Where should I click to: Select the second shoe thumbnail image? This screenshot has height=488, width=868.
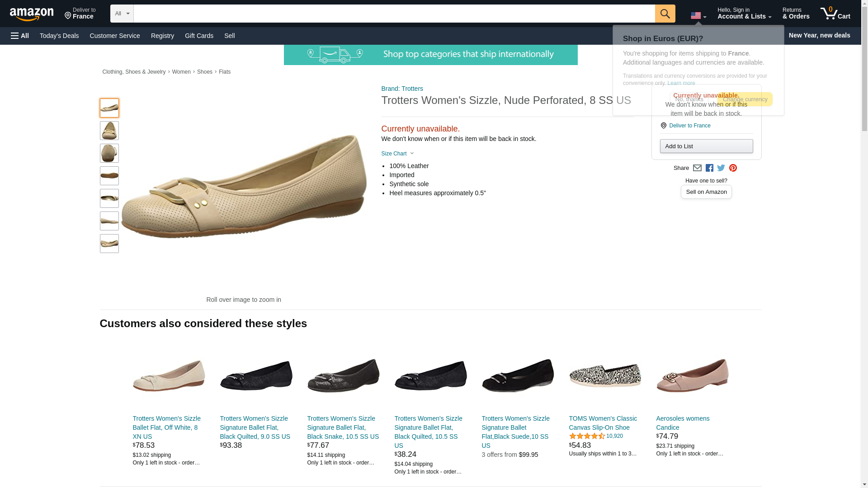(x=109, y=131)
